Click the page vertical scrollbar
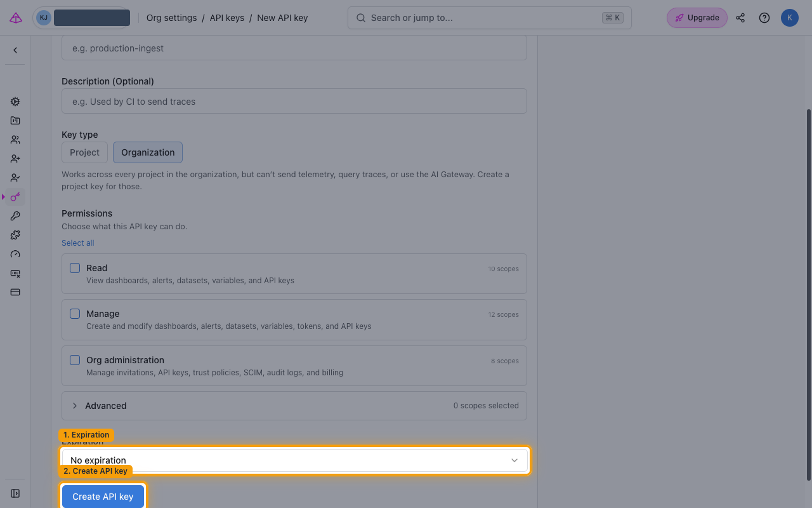 pyautogui.click(x=808, y=295)
